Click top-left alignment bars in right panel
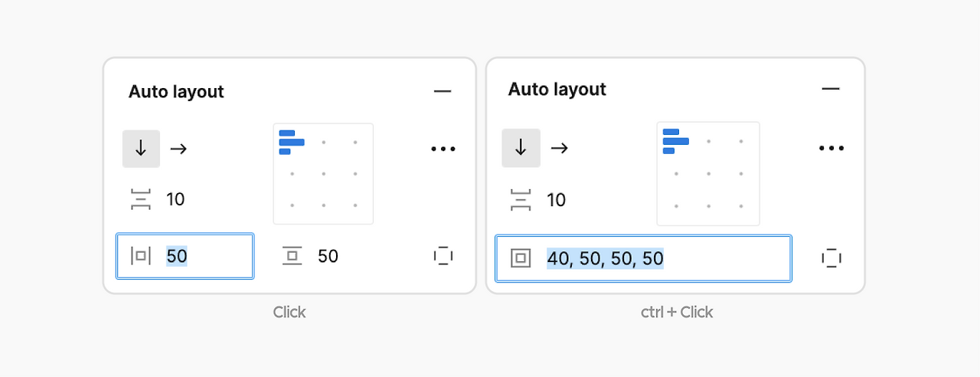Image resolution: width=980 pixels, height=377 pixels. (x=675, y=141)
